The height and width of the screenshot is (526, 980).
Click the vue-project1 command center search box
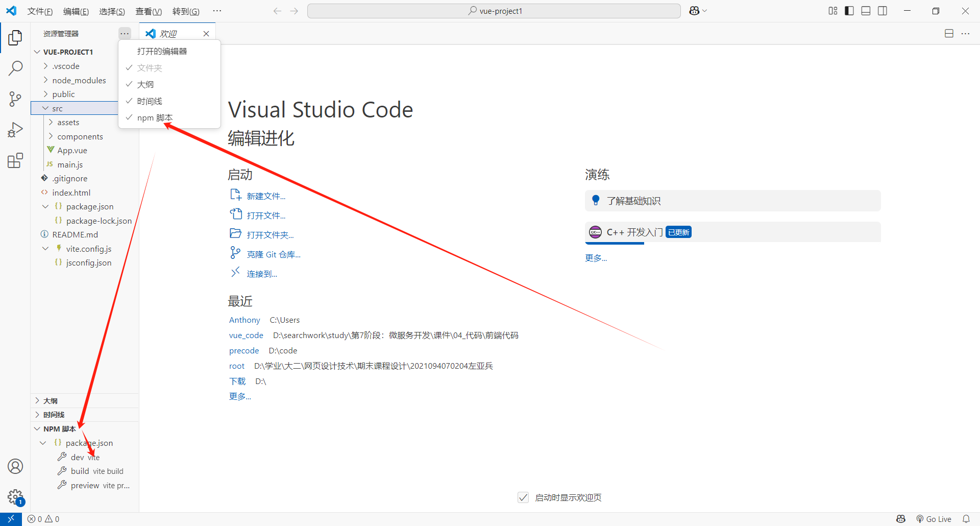(x=494, y=11)
